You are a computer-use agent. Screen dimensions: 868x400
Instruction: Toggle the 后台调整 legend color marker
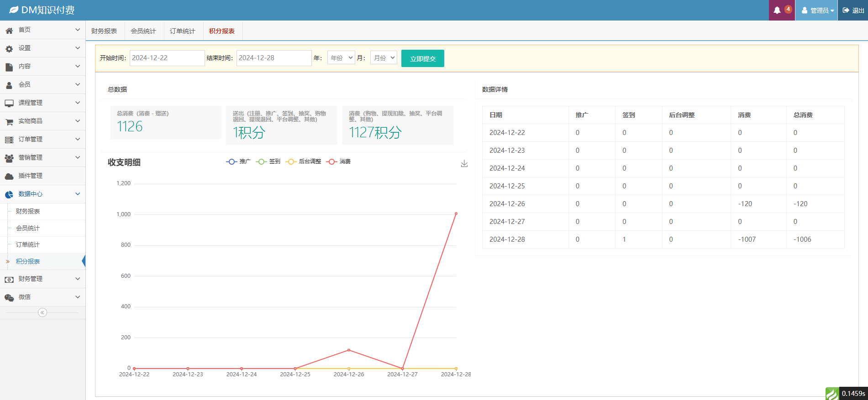[291, 161]
